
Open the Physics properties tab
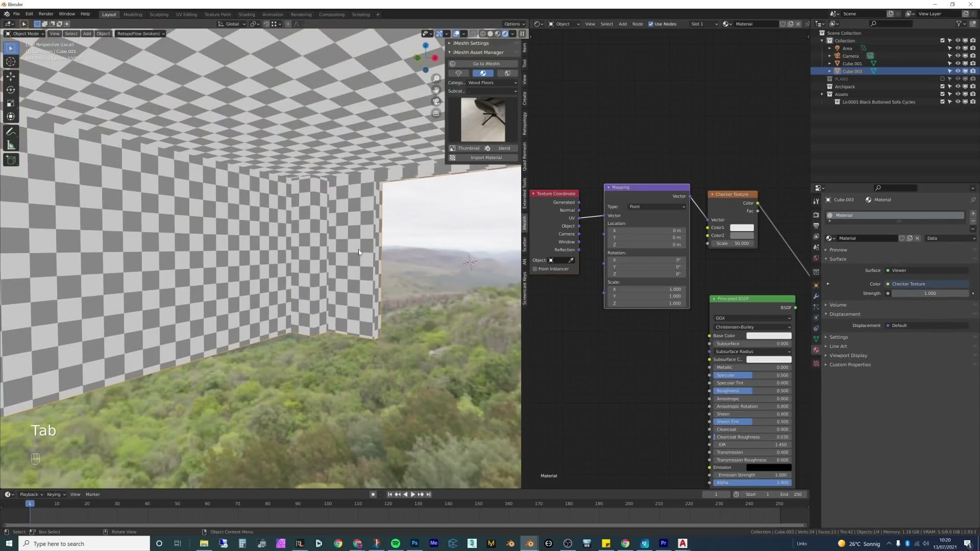pos(816,317)
